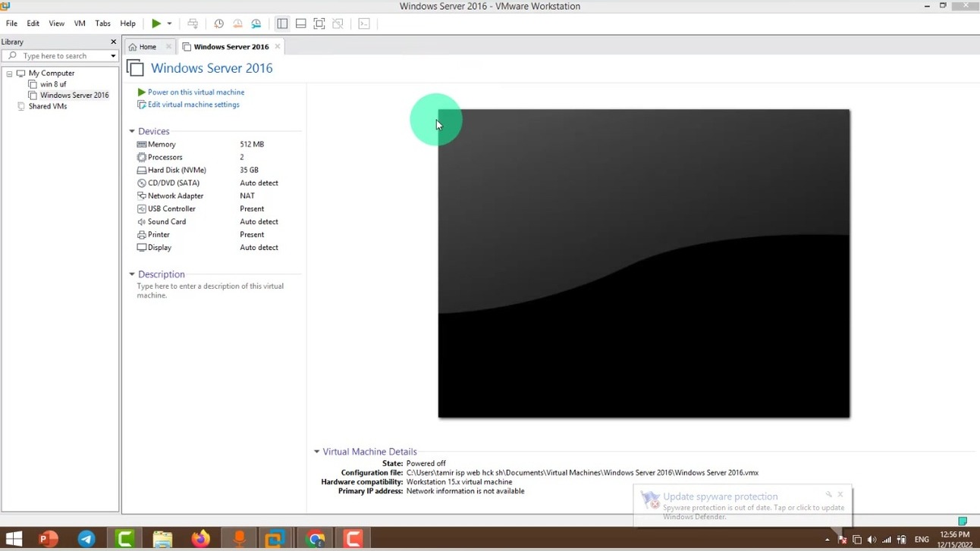Take a snapshot using the clock toolbar icon
980x551 pixels.
[x=218, y=23]
